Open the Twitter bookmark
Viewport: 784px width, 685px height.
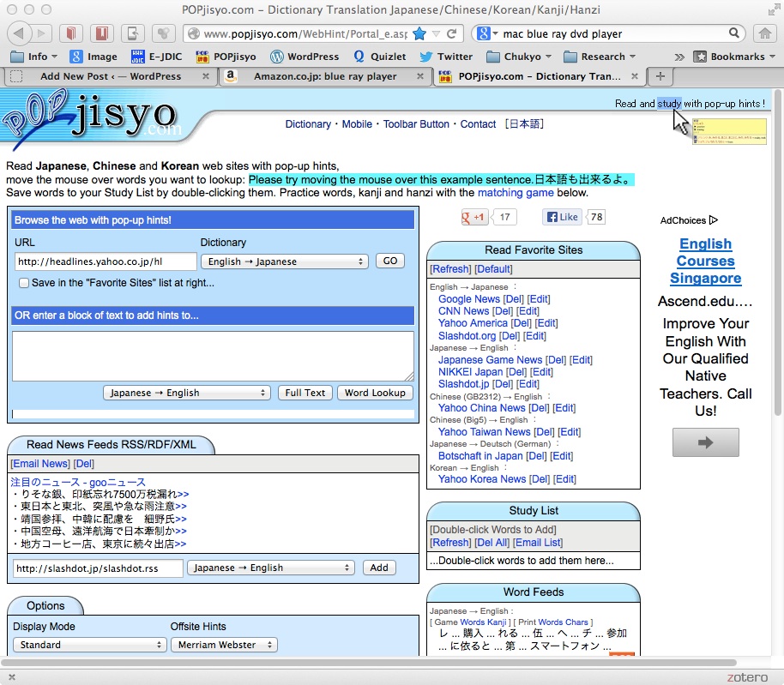[x=446, y=57]
